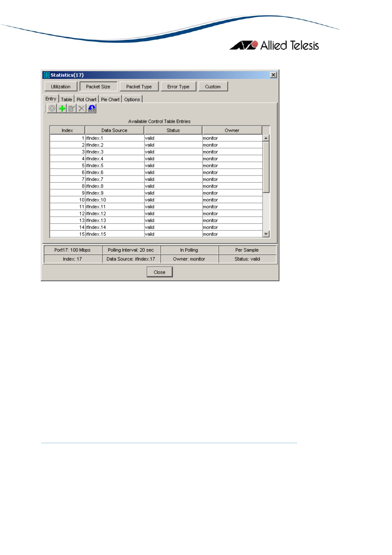392x555 pixels.
Task: Click the green plus add entry icon
Action: (62, 109)
